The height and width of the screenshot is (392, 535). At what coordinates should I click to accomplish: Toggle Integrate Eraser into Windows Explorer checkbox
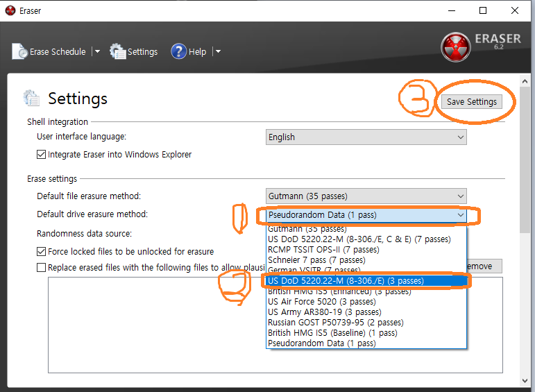coord(41,155)
